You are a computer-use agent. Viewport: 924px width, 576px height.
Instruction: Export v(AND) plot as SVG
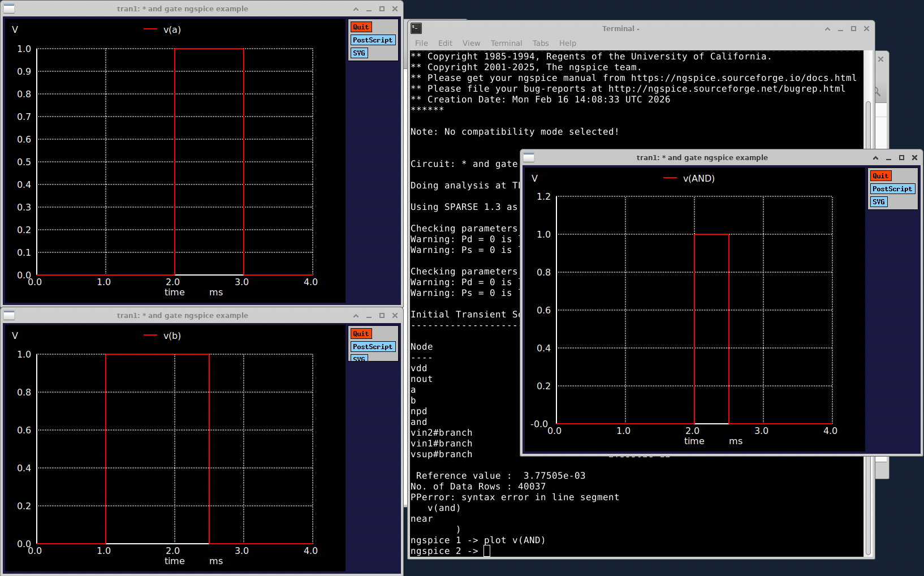[878, 202]
